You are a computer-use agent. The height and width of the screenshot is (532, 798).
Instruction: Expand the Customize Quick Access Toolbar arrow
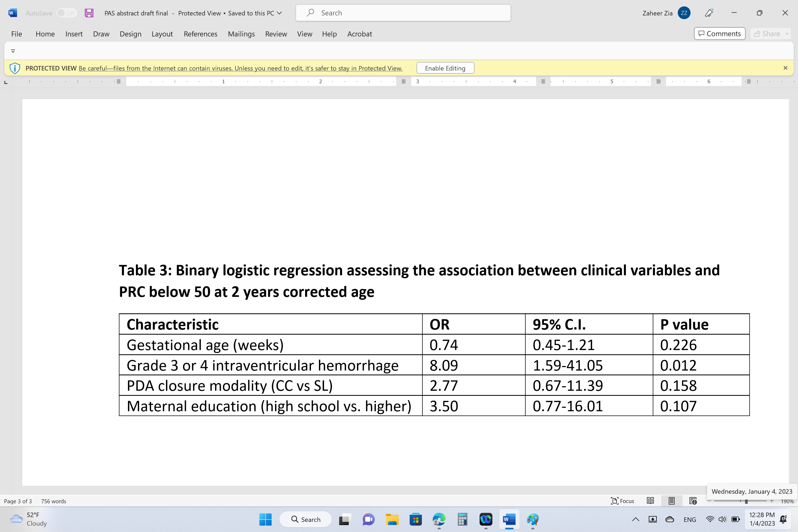pos(13,51)
